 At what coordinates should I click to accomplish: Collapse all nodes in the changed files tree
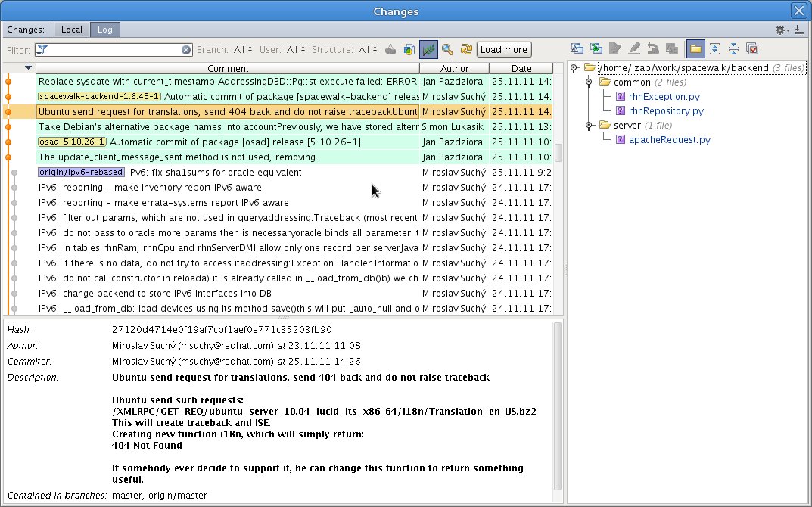click(x=733, y=49)
